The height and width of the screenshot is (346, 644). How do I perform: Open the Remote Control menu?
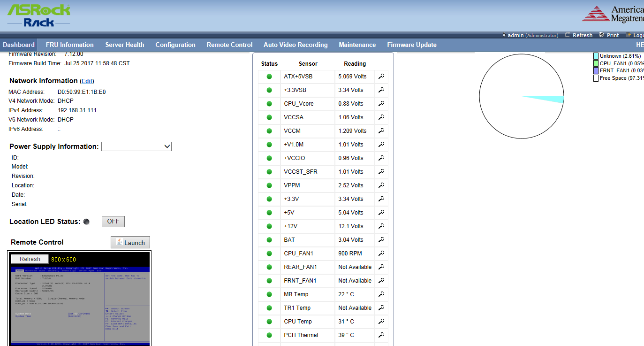[x=229, y=45]
